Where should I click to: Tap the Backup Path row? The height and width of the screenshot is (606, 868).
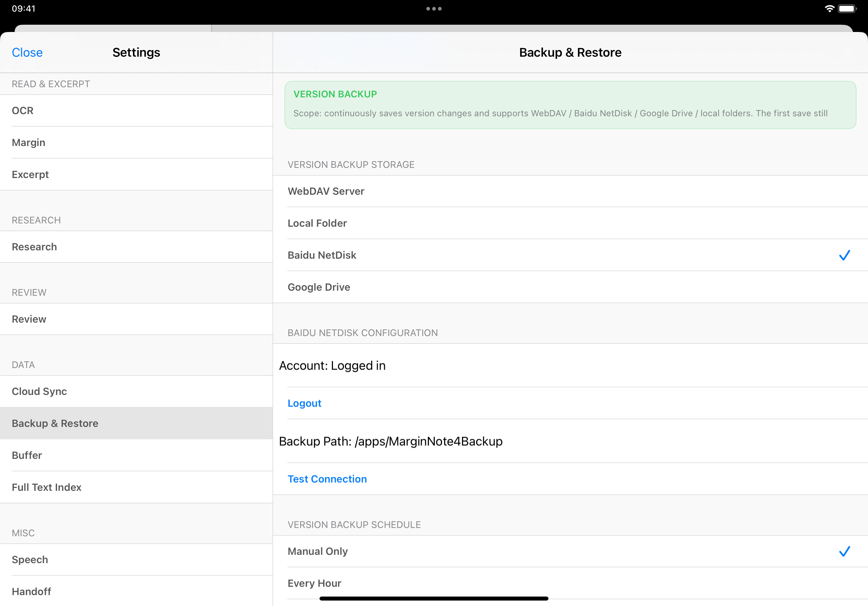point(570,441)
